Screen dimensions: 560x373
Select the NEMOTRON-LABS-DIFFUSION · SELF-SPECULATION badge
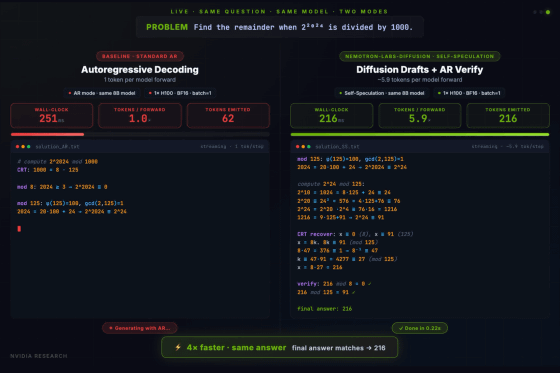420,56
